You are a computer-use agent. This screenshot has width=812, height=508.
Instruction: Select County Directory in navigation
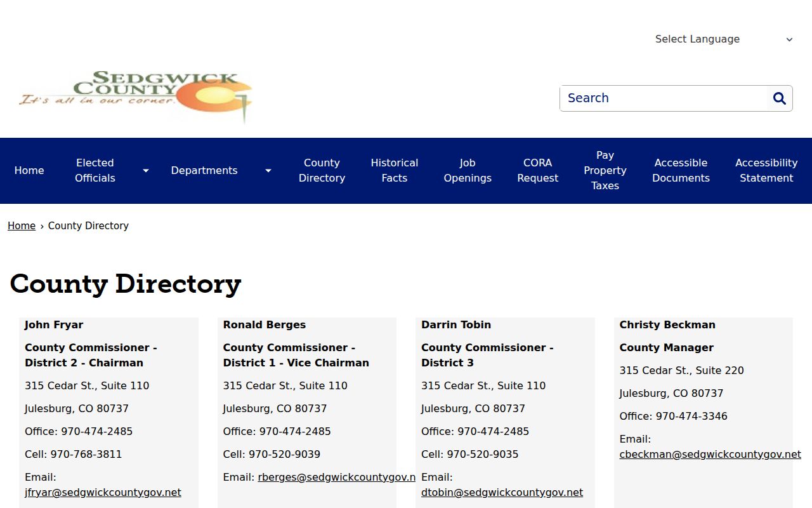point(322,171)
